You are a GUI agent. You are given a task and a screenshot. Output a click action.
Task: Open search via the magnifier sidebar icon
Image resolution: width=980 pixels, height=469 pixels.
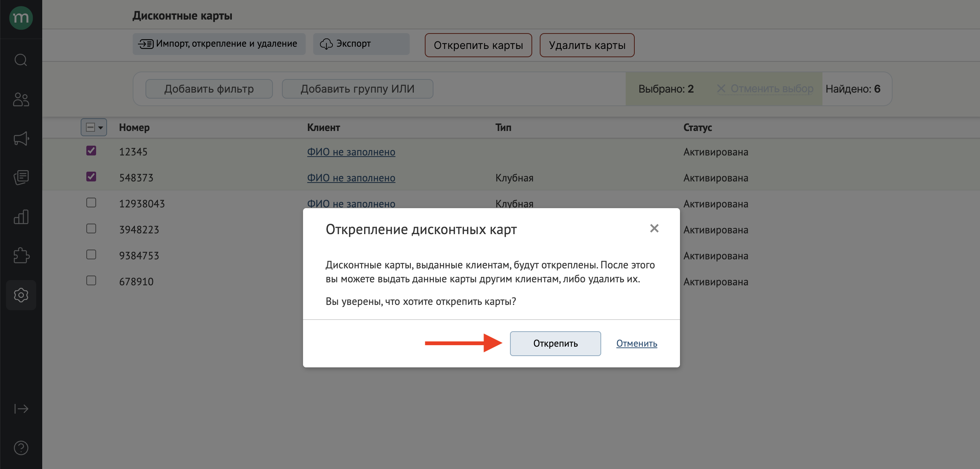coord(21,60)
